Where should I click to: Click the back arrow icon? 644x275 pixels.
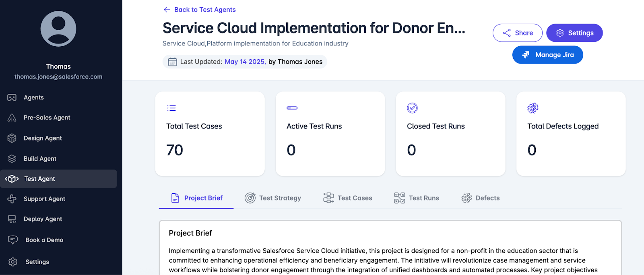(167, 10)
